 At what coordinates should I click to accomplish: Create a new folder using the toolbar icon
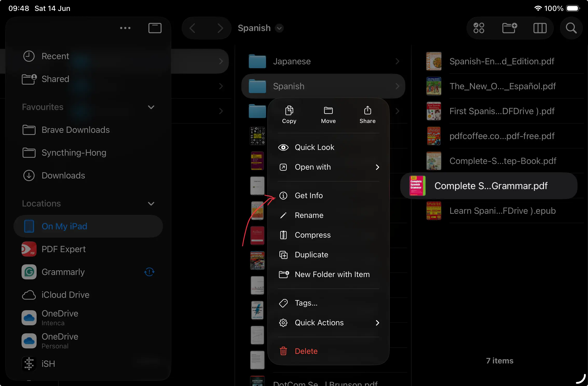pyautogui.click(x=509, y=28)
